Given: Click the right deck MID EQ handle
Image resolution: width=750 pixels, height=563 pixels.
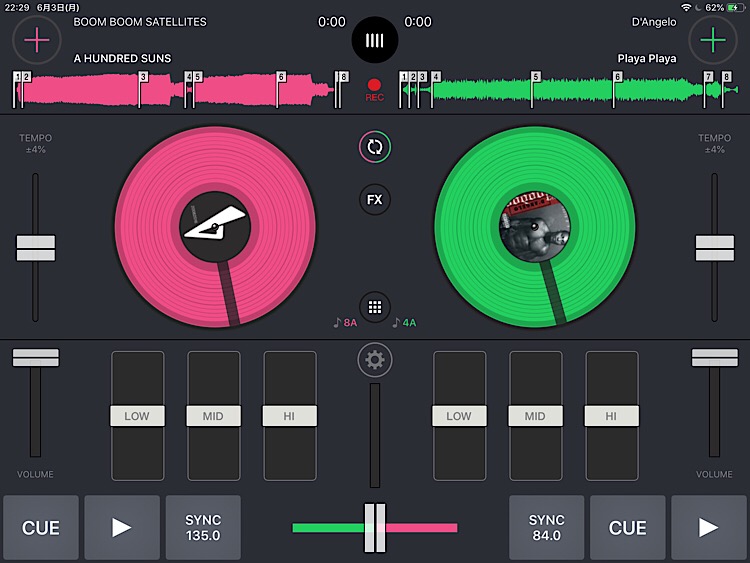Looking at the screenshot, I should [x=535, y=416].
